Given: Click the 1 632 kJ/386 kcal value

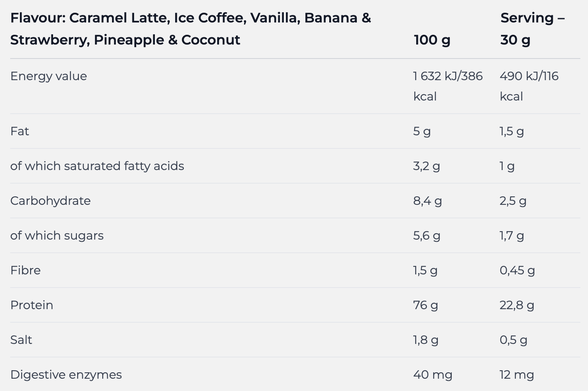Looking at the screenshot, I should coord(448,86).
